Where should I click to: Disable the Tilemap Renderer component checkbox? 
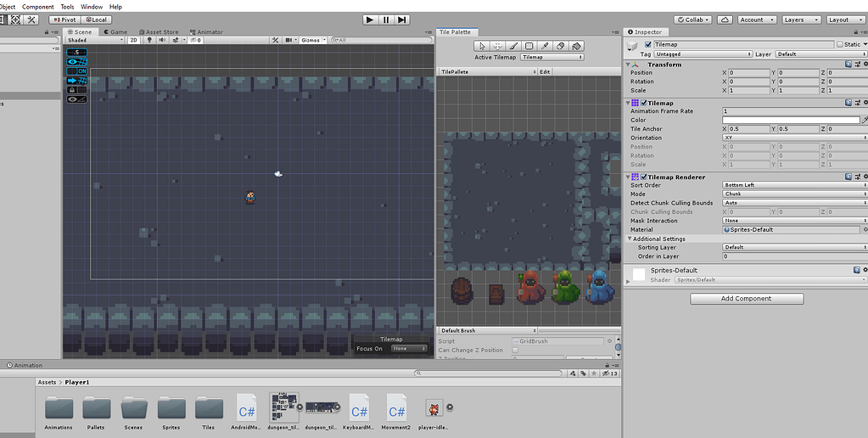pos(644,177)
